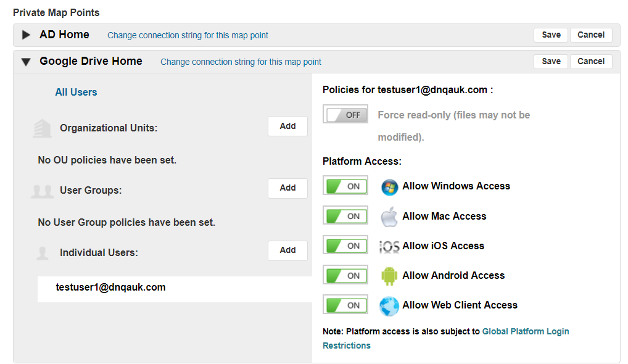Change connection string for AD Home

pyautogui.click(x=188, y=36)
